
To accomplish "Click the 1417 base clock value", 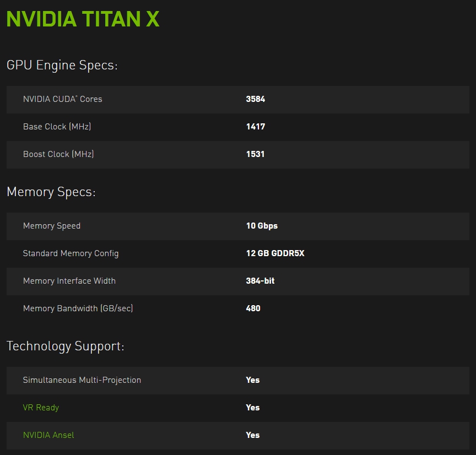I will tap(255, 127).
